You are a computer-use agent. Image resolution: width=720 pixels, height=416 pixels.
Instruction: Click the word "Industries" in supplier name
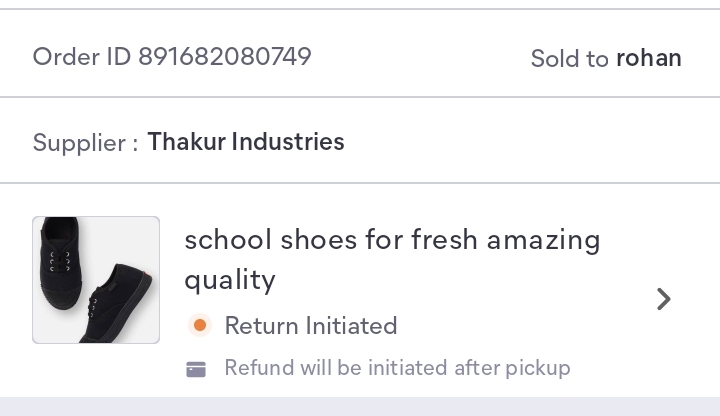click(x=288, y=141)
